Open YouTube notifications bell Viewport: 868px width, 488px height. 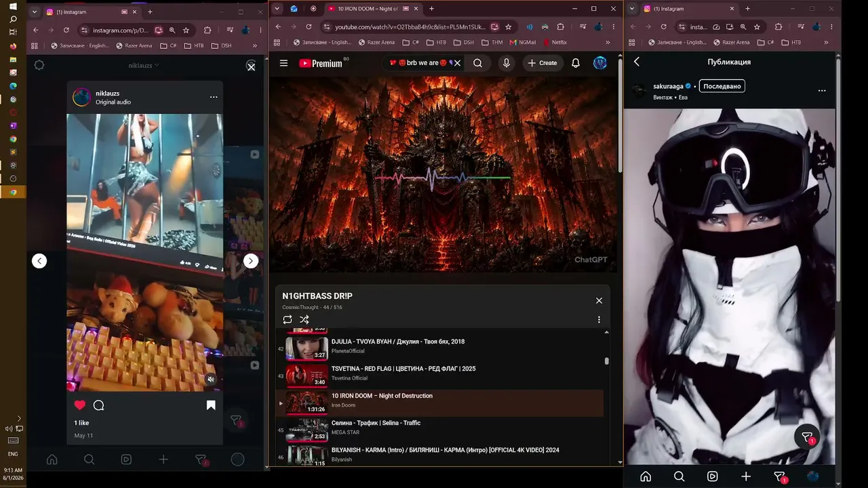576,63
